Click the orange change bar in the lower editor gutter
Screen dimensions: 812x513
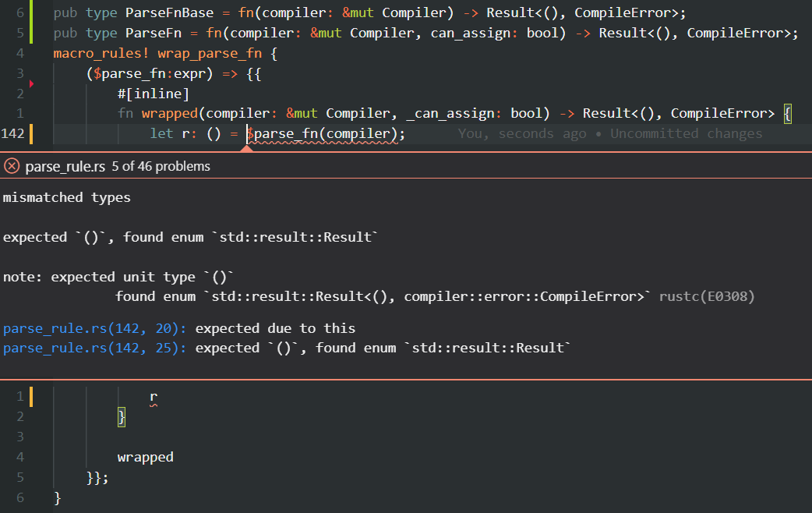click(x=30, y=396)
